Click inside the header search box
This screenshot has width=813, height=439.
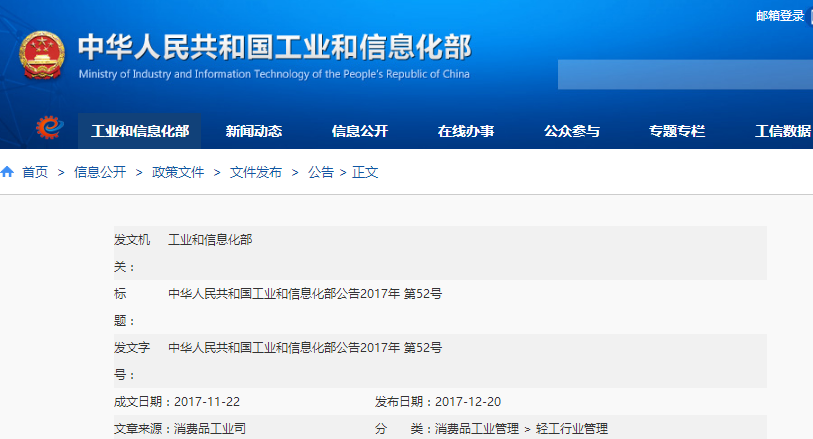tap(685, 74)
